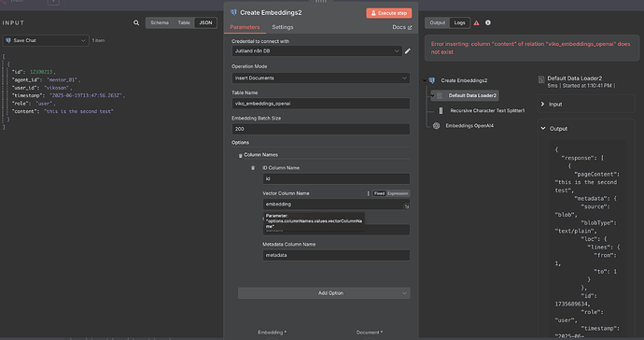644x340 pixels.
Task: Open the info icon beside Logs
Action: coord(488,22)
